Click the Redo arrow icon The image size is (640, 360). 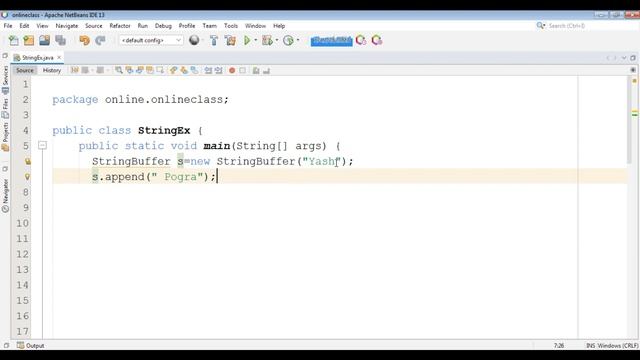pos(100,40)
